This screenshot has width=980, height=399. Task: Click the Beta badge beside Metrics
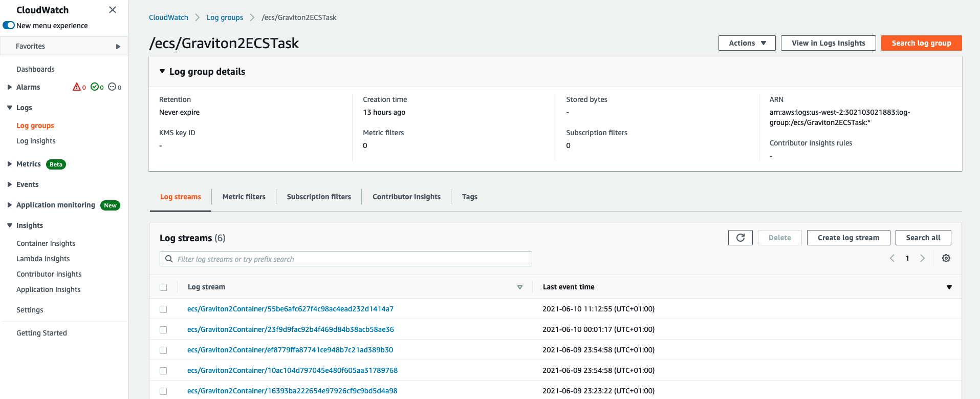(56, 164)
